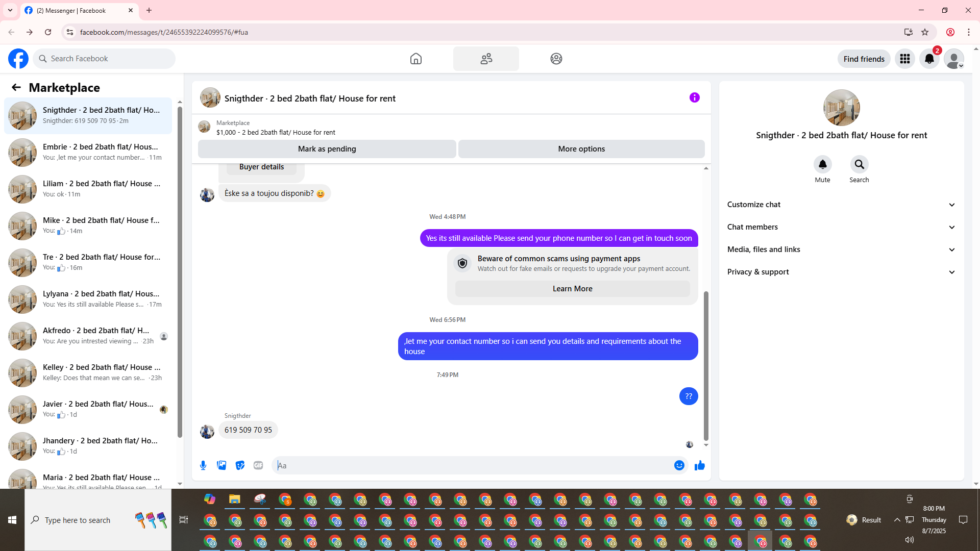Viewport: 980px width, 551px height.
Task: Click the 619 509 70 95 message
Action: [x=248, y=430]
